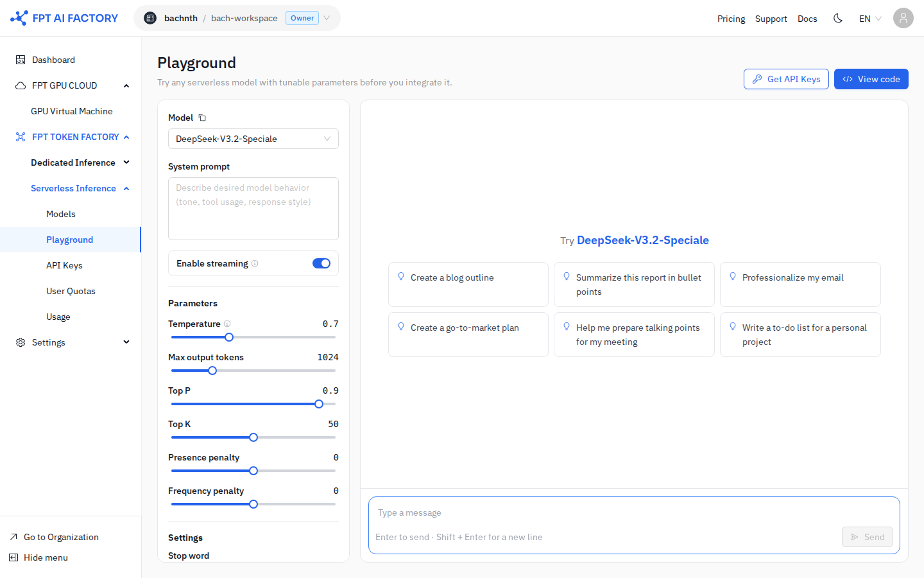Click the Get API Keys button
The width and height of the screenshot is (924, 578).
tap(786, 79)
